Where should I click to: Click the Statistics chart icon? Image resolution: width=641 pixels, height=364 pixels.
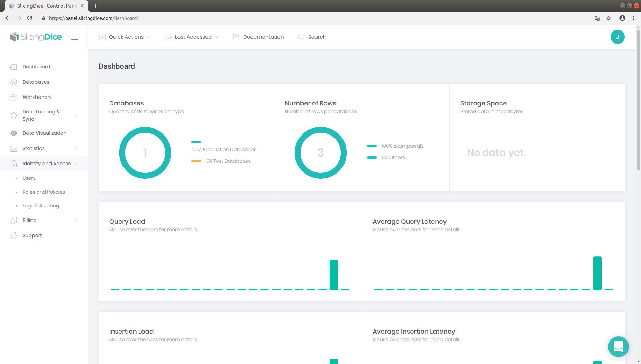(14, 148)
